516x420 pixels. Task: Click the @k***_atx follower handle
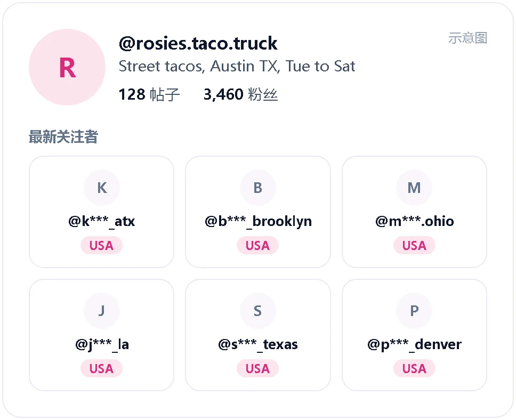tap(102, 221)
